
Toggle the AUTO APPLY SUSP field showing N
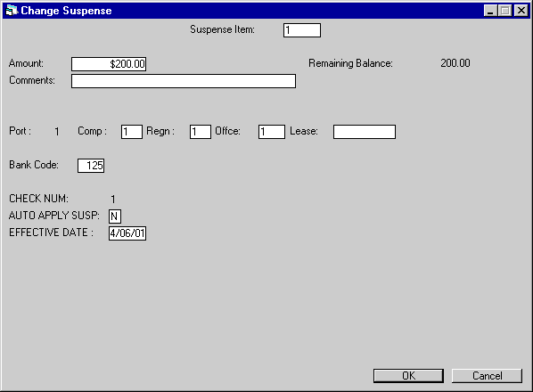click(x=115, y=216)
